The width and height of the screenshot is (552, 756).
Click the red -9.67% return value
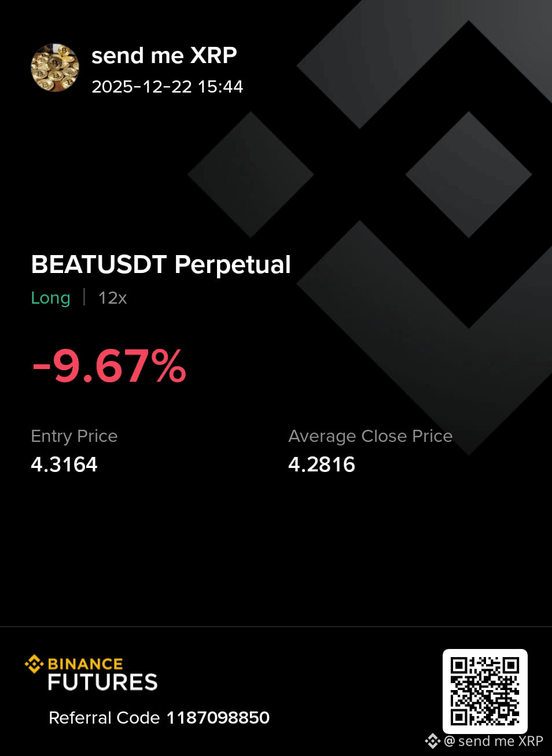tap(109, 366)
